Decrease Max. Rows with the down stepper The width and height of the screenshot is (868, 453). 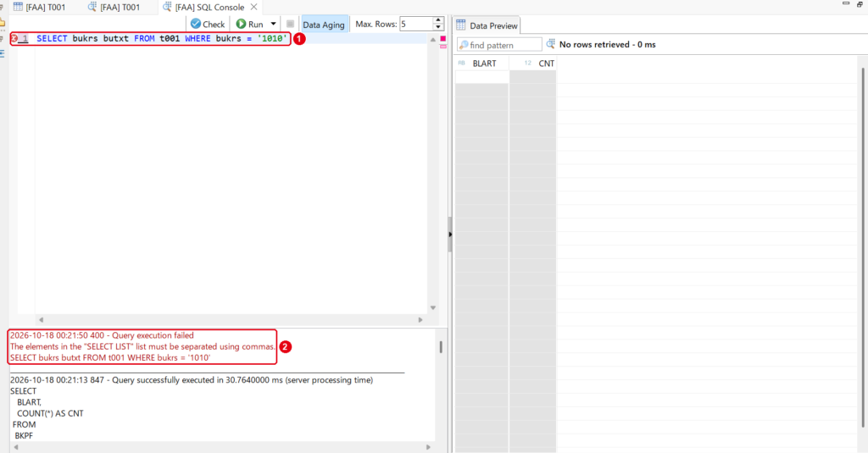(x=438, y=27)
